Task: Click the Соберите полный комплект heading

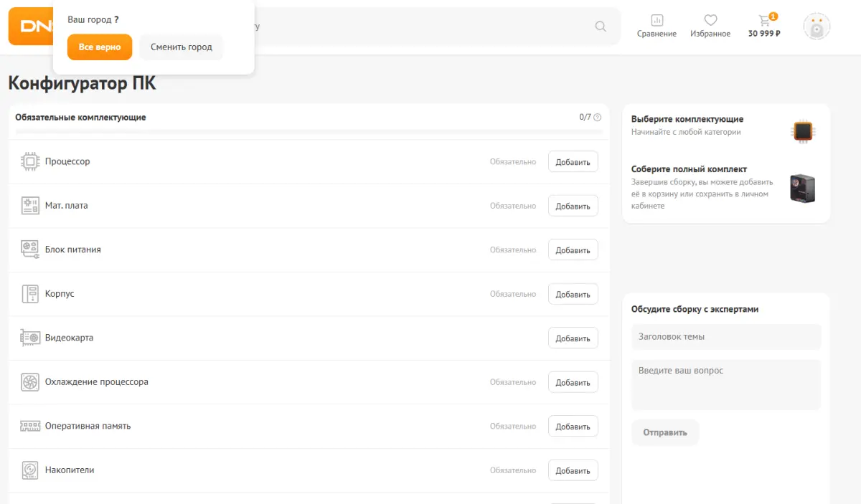Action: 689,169
